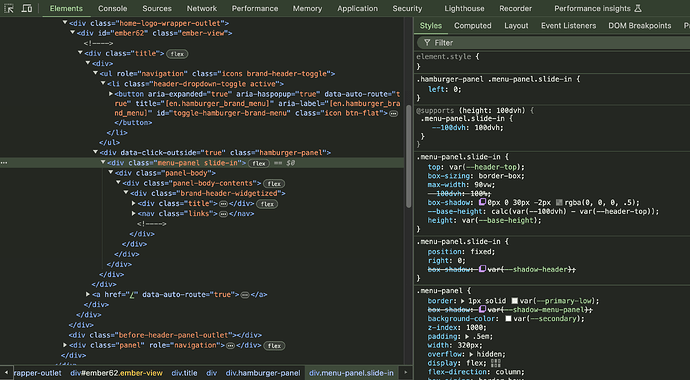The width and height of the screenshot is (690, 380).
Task: Toggle the flex badge on div class title
Action: pos(177,54)
